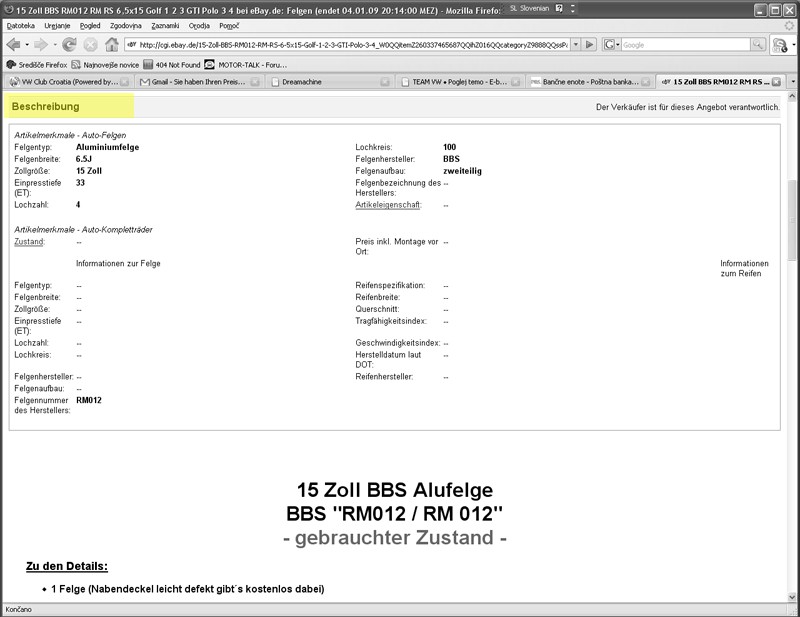Open the Središče Firefox bookmark
The height and width of the screenshot is (617, 800).
pos(37,65)
